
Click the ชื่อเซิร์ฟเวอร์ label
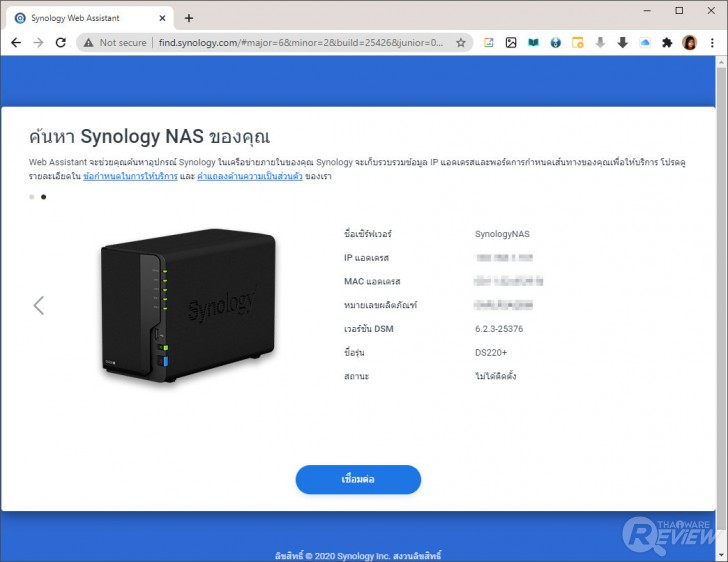[x=368, y=234]
